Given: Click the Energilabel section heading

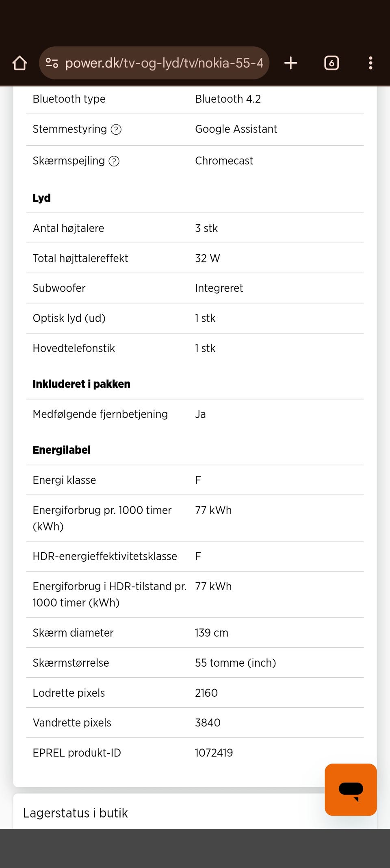Looking at the screenshot, I should pyautogui.click(x=62, y=450).
